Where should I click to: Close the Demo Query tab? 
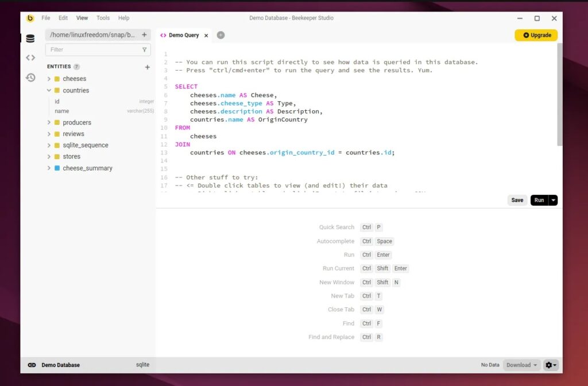206,36
